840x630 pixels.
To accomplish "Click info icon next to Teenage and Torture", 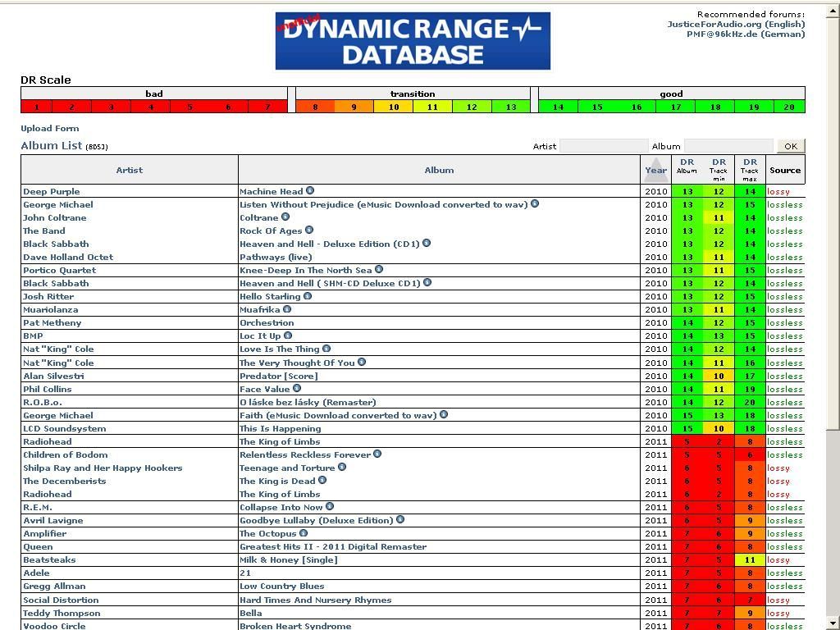I will point(342,467).
